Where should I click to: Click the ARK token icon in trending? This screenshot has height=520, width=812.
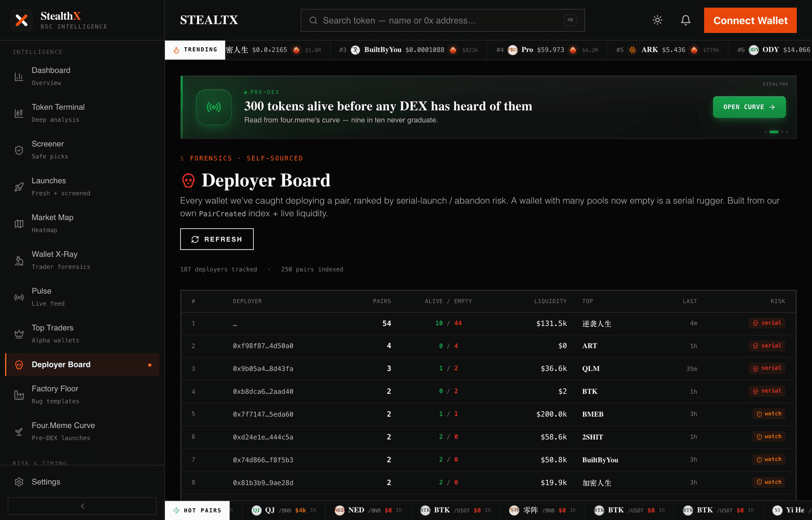coord(632,50)
